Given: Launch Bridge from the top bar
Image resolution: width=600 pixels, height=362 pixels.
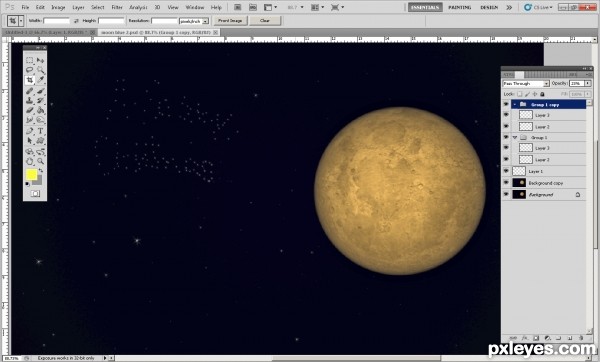Looking at the screenshot, I should 237,7.
